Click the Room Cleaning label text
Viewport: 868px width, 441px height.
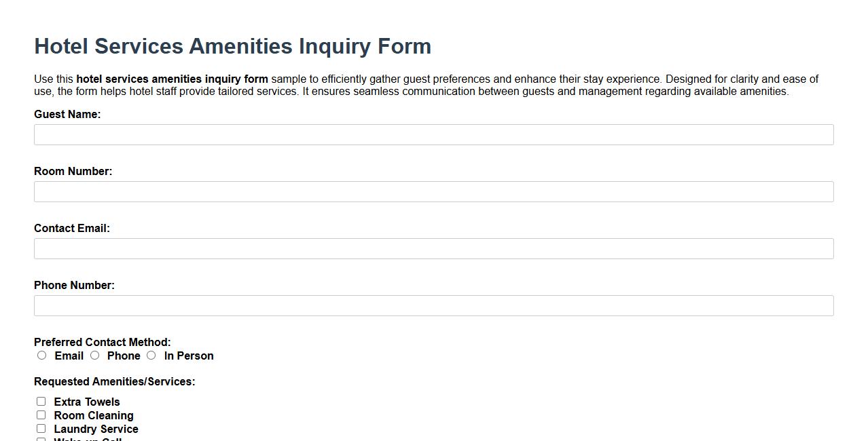point(94,415)
